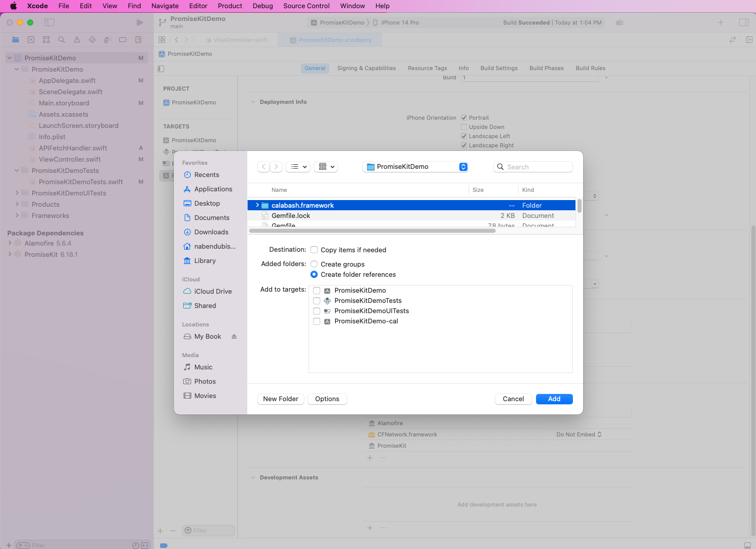The width and height of the screenshot is (756, 549).
Task: Expand the PromiseKit 6.18.1 package
Action: pos(10,255)
